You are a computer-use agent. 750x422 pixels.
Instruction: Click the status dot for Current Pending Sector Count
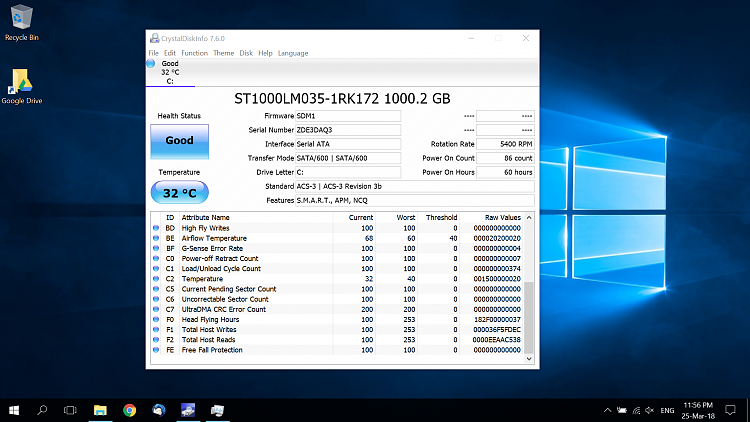click(156, 289)
